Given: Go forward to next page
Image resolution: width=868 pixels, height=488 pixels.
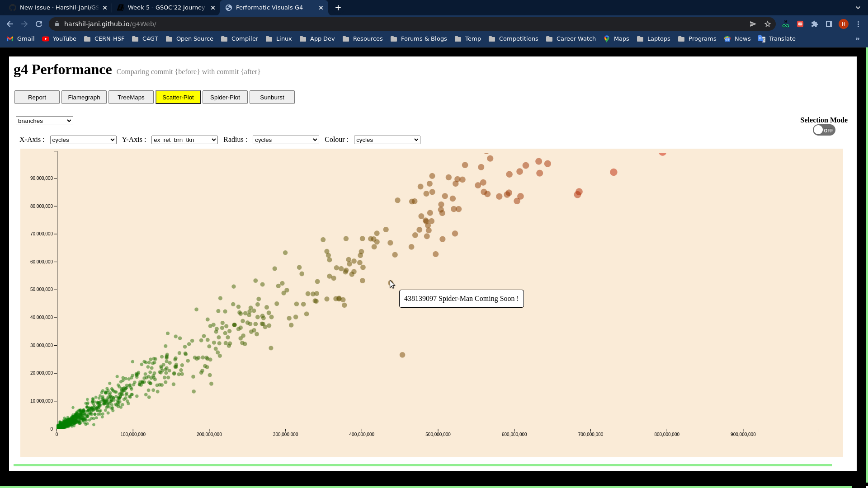Looking at the screenshot, I should tap(24, 24).
